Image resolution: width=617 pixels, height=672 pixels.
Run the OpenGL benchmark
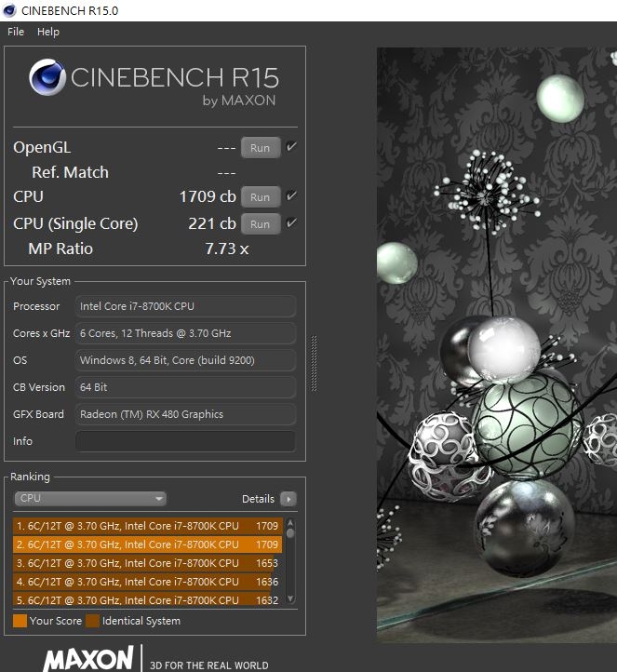[x=261, y=148]
